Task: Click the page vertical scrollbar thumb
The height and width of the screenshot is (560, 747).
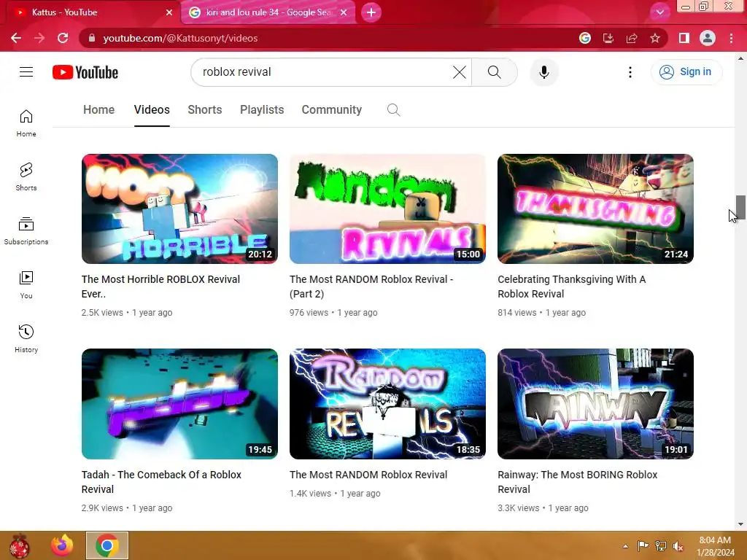Action: [740, 207]
